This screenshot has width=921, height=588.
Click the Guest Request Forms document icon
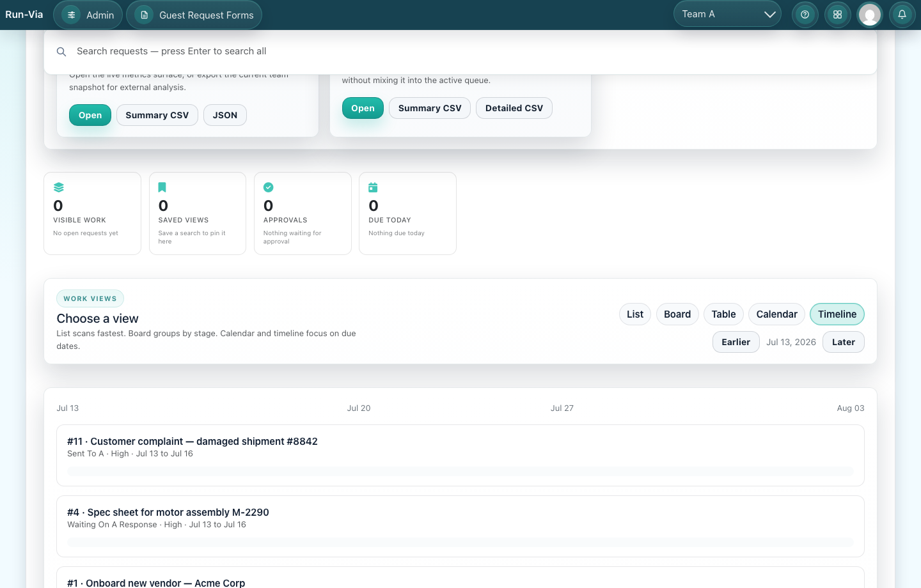tap(145, 15)
